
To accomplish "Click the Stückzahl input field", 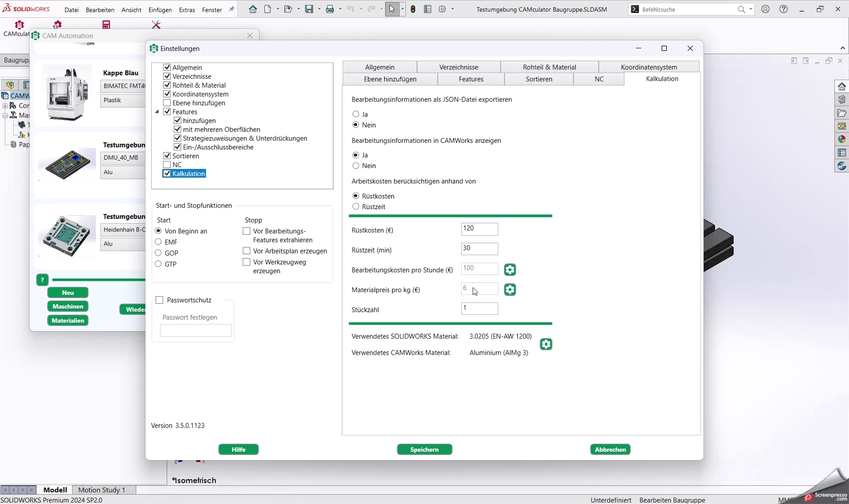I will coord(480,308).
